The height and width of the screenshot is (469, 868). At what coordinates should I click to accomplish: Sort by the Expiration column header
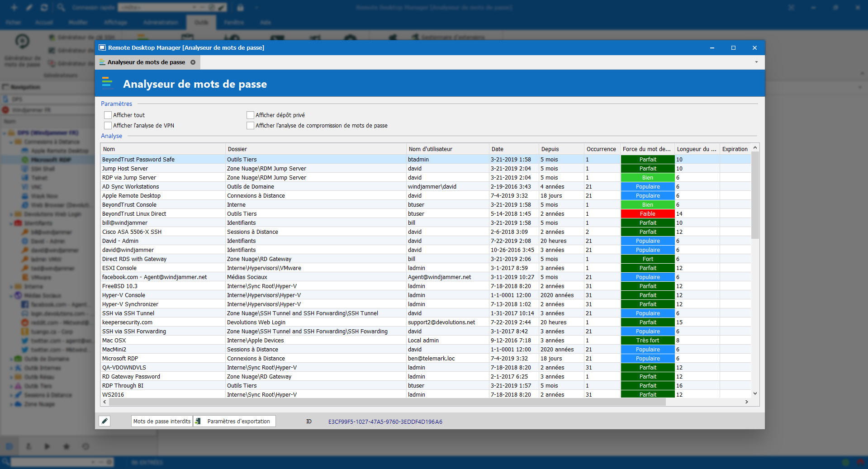735,149
